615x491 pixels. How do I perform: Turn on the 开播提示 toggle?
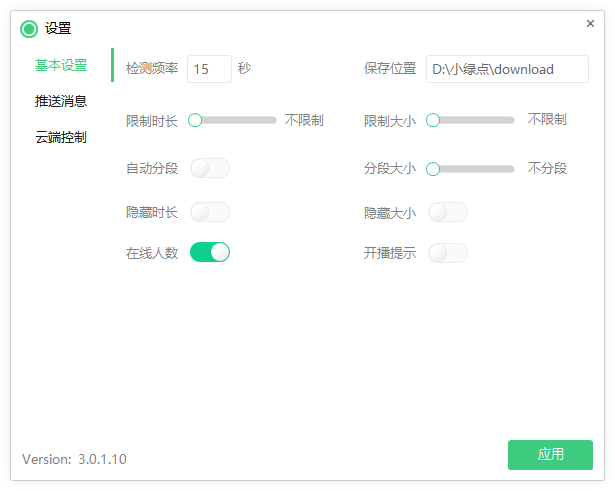[x=448, y=253]
